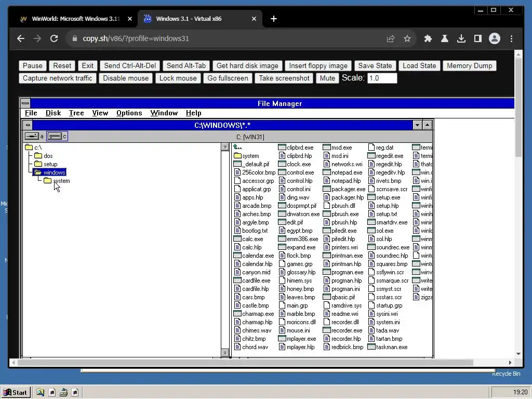This screenshot has width=532, height=399.
Task: Click Insert floppy image button
Action: click(x=318, y=65)
